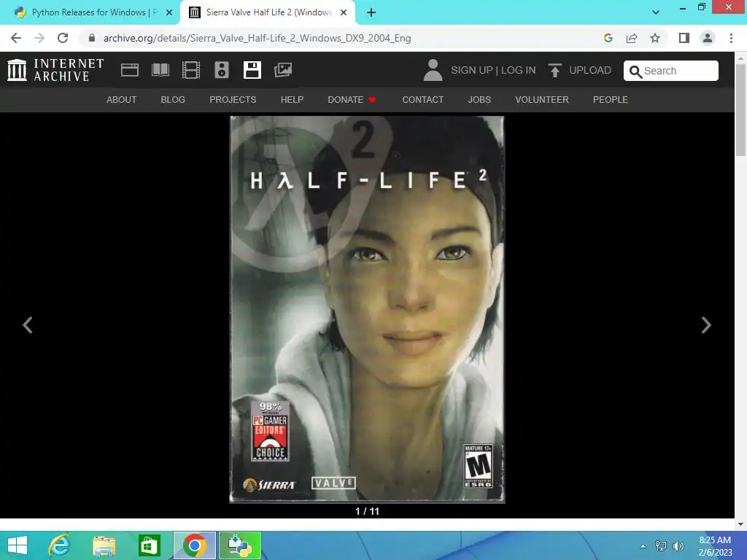This screenshot has width=747, height=560.
Task: Share this page via share icon
Action: [x=632, y=38]
